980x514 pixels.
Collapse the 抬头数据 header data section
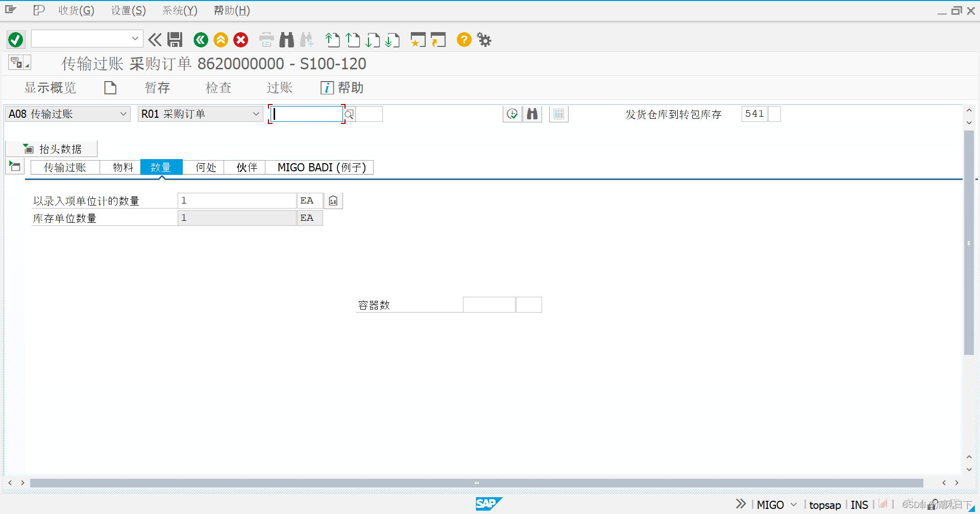[x=51, y=149]
